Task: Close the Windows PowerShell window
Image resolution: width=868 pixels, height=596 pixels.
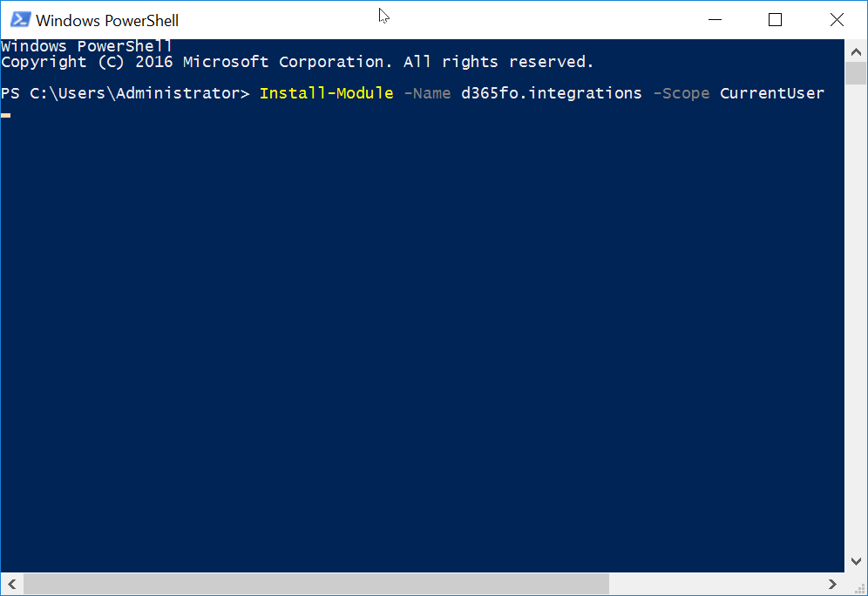Action: click(836, 19)
